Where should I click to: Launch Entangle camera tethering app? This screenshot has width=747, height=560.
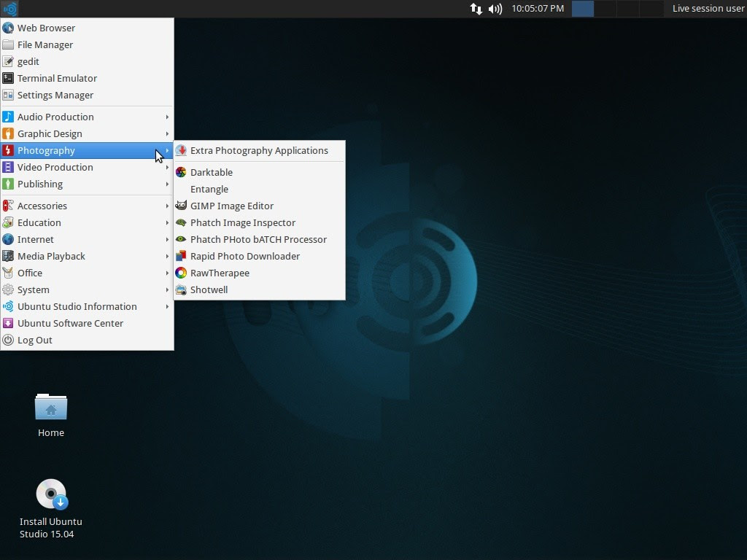(208, 189)
